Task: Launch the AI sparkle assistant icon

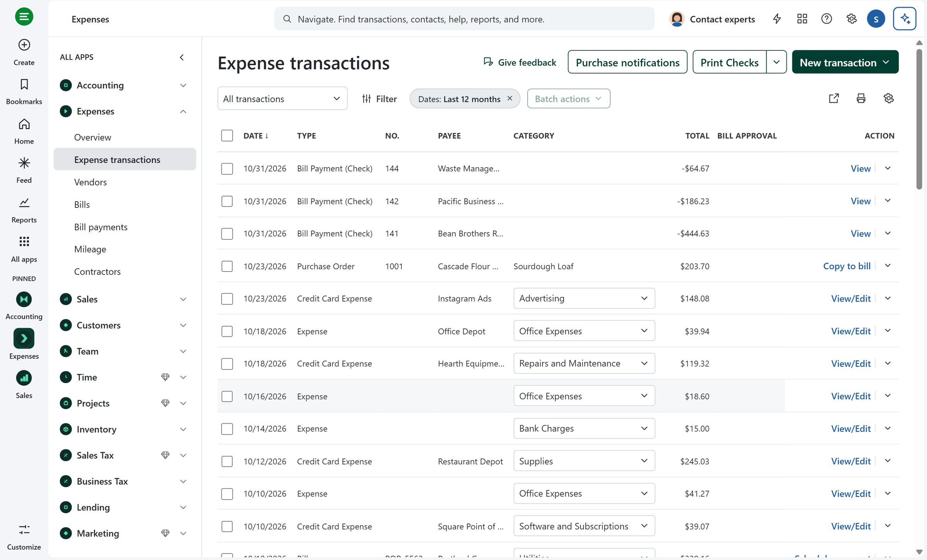Action: [905, 19]
